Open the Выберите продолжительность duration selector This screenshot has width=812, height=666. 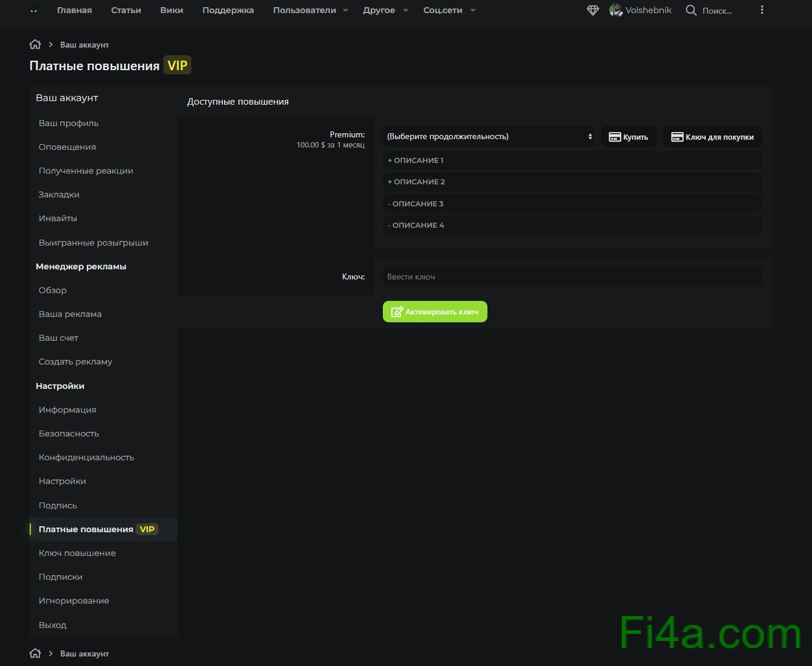pyautogui.click(x=489, y=137)
